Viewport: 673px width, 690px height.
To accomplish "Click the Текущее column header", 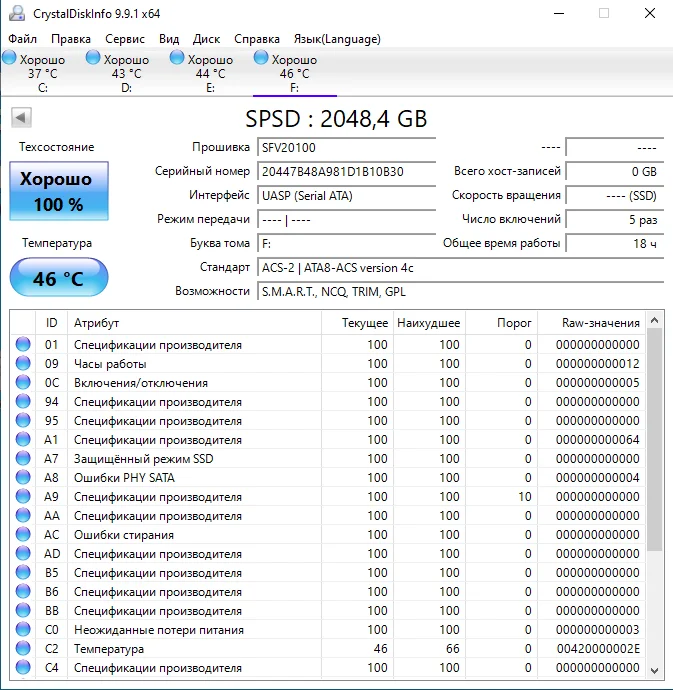I will tap(357, 323).
